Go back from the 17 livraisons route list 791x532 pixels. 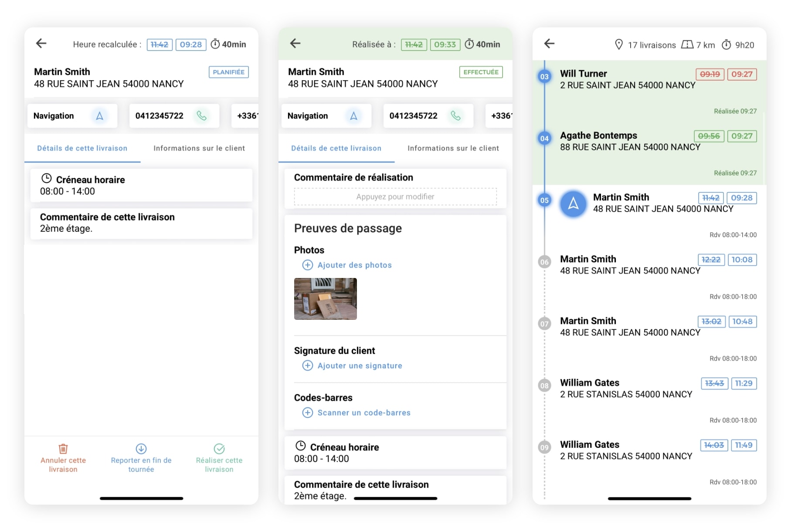tap(549, 44)
